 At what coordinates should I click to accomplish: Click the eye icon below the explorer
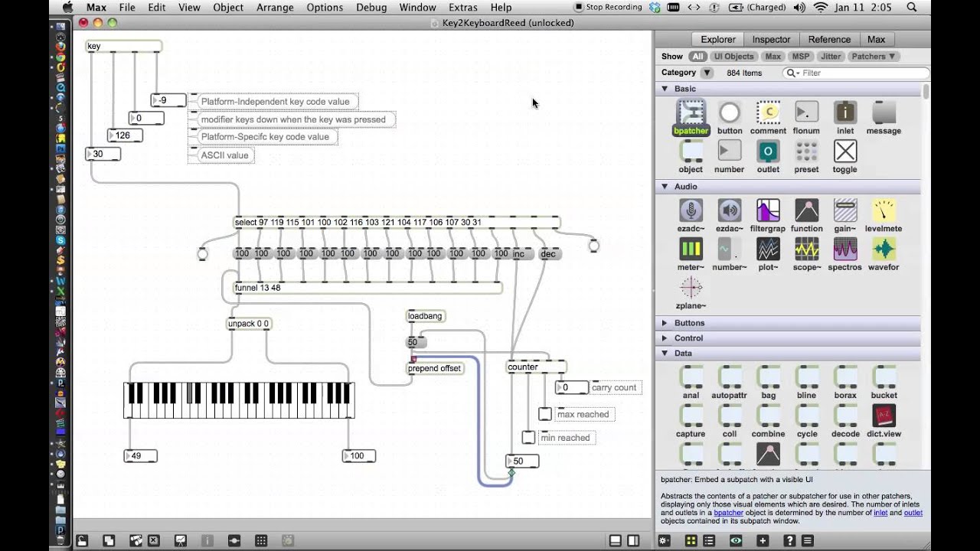736,540
